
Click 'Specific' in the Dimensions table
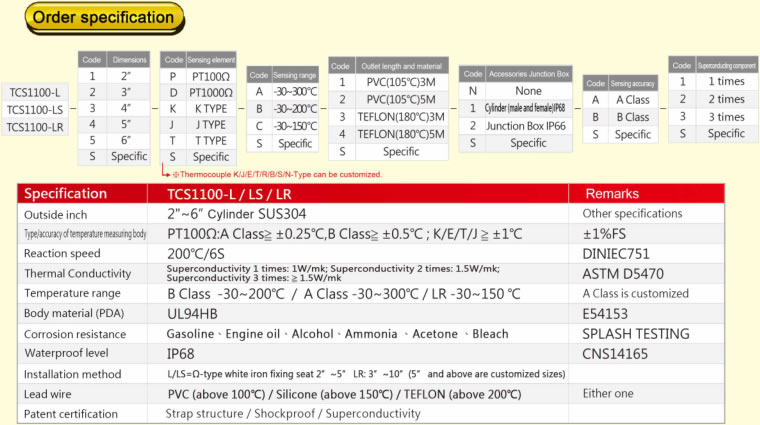pos(129,156)
